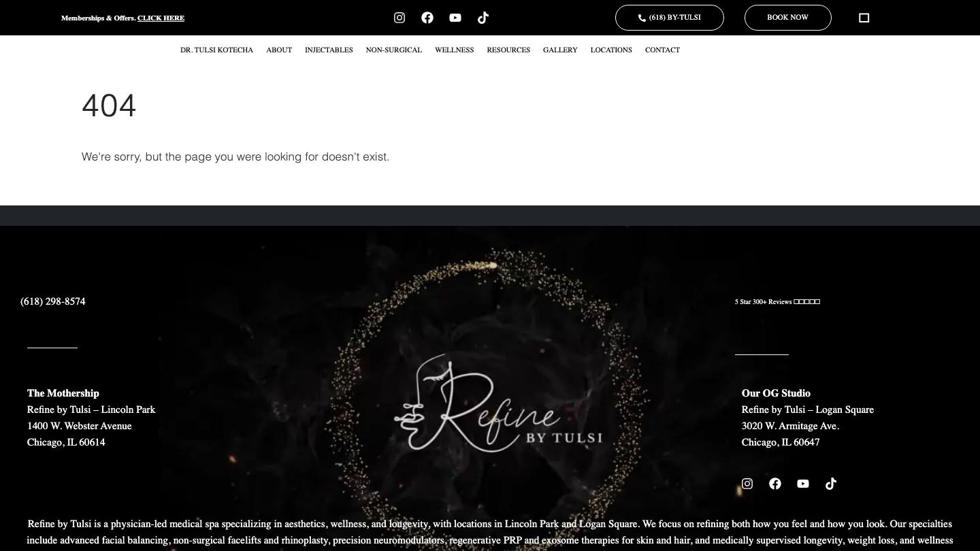Open Instagram icon in top header
The image size is (980, 551).
point(399,18)
